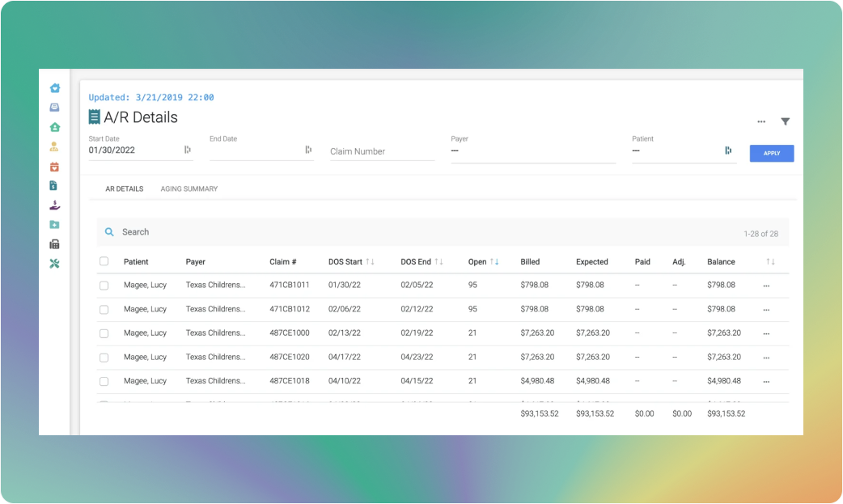This screenshot has width=843, height=504.
Task: Select the calendar with heart sidebar icon
Action: [54, 166]
